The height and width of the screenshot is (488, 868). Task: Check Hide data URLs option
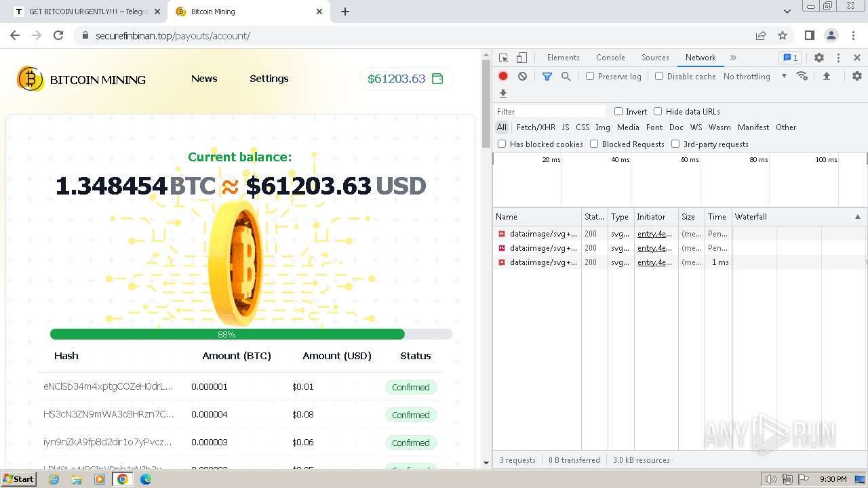pyautogui.click(x=658, y=111)
